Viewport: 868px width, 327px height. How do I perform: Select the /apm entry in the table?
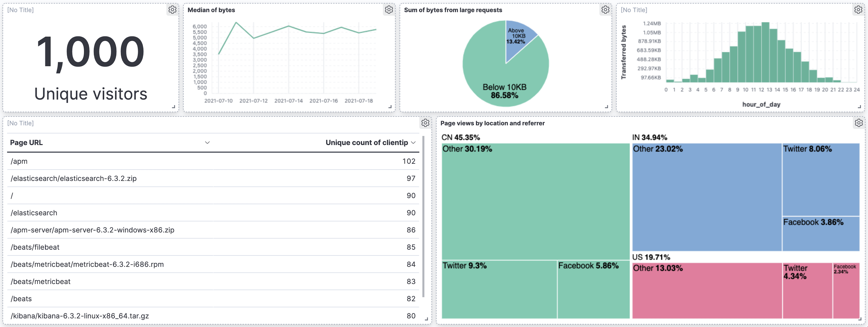tap(19, 161)
